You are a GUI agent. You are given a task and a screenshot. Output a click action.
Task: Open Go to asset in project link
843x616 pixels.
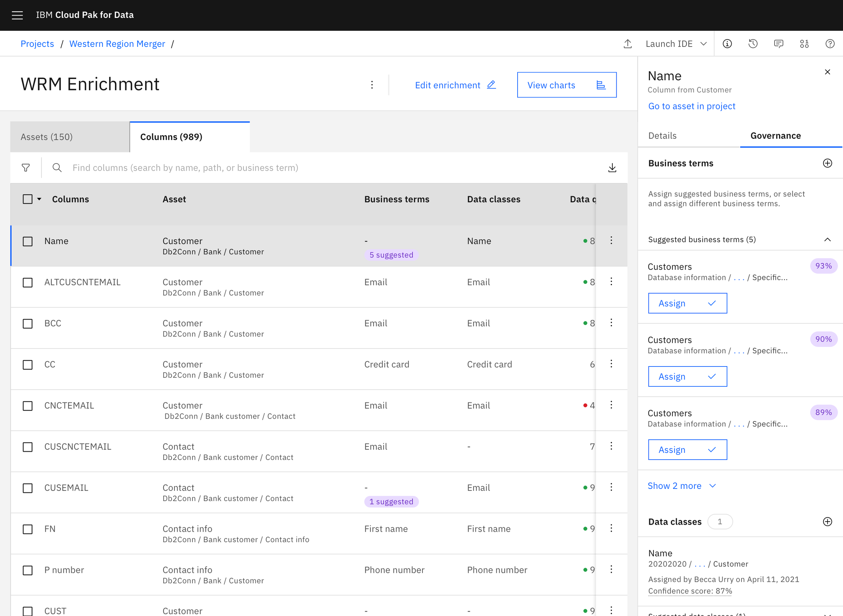692,106
